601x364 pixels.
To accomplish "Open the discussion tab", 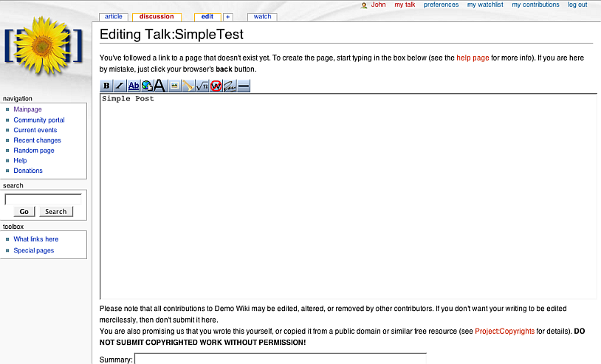I will 157,16.
